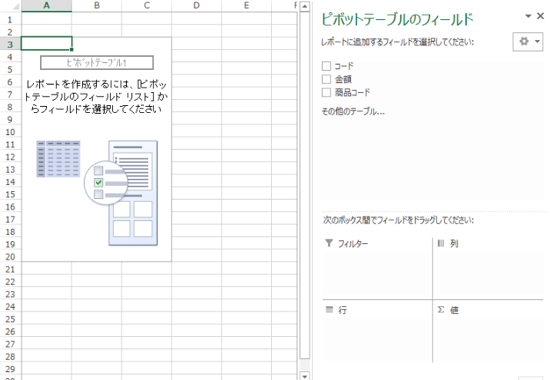Image resolution: width=550 pixels, height=380 pixels.
Task: Click the フィルター area funnel icon
Action: (x=329, y=243)
